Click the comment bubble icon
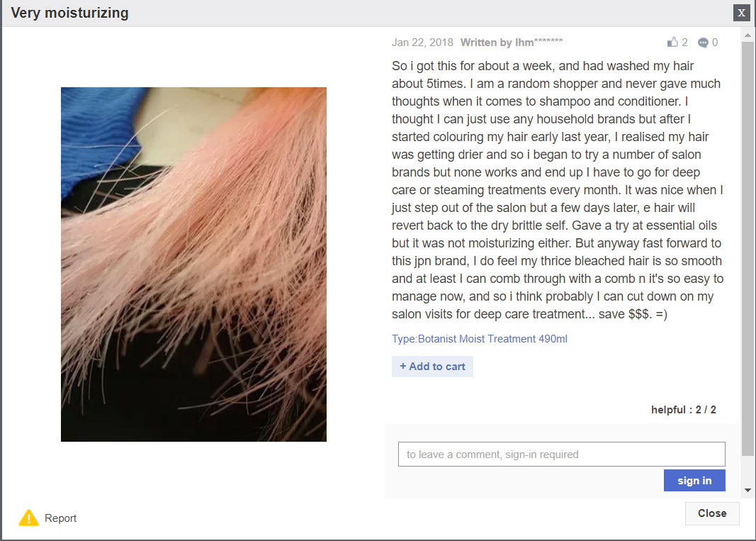Image resolution: width=756 pixels, height=541 pixels. click(x=703, y=43)
